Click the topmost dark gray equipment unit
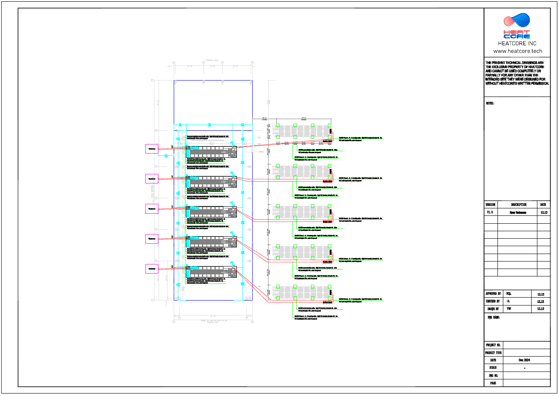Viewport: 559px width, 396px height. tap(212, 152)
